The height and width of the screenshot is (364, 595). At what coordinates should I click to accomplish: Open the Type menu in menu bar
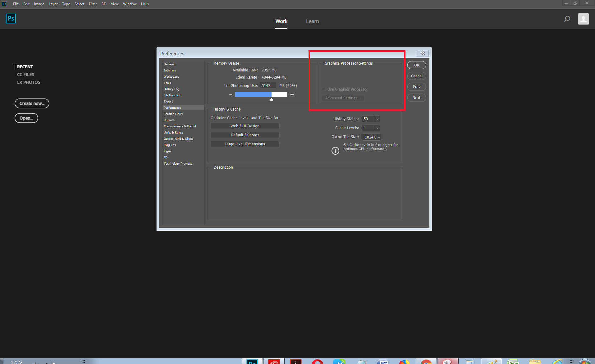pyautogui.click(x=66, y=4)
